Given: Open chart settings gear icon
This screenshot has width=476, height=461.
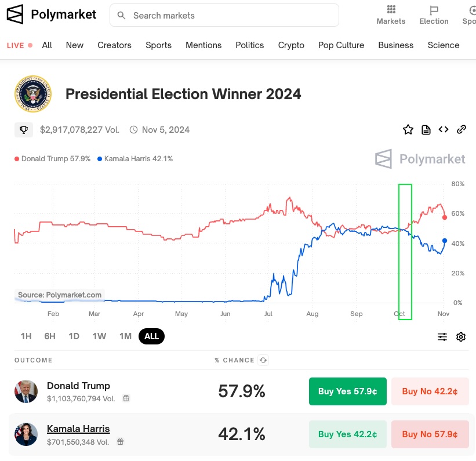Looking at the screenshot, I should 461,337.
